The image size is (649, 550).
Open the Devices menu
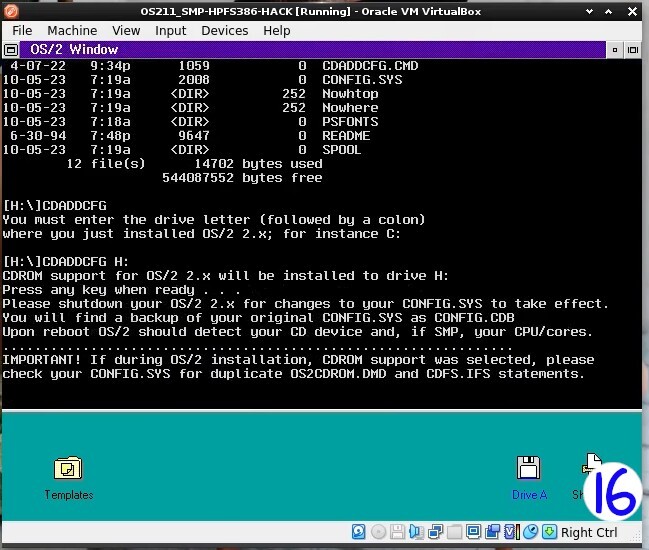225,31
